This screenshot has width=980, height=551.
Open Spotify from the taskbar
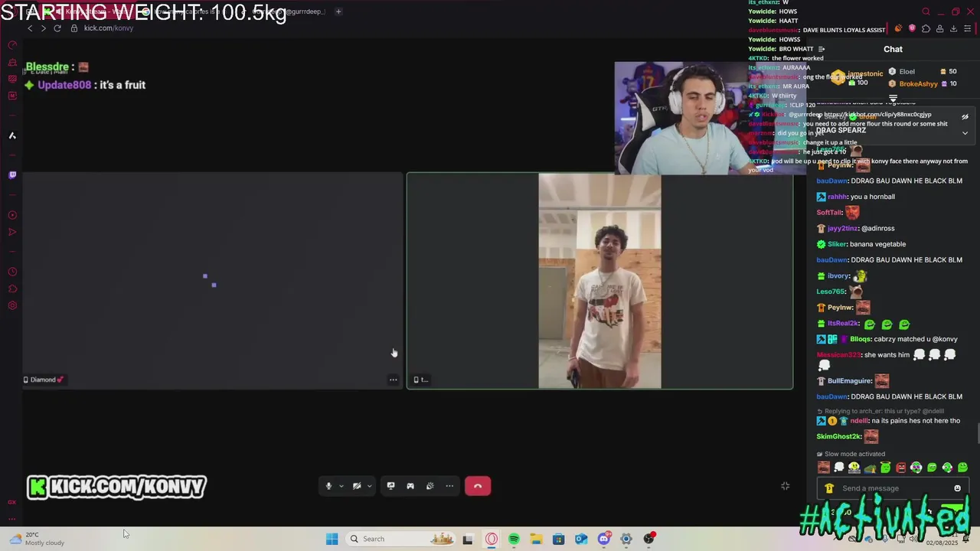[x=514, y=539]
